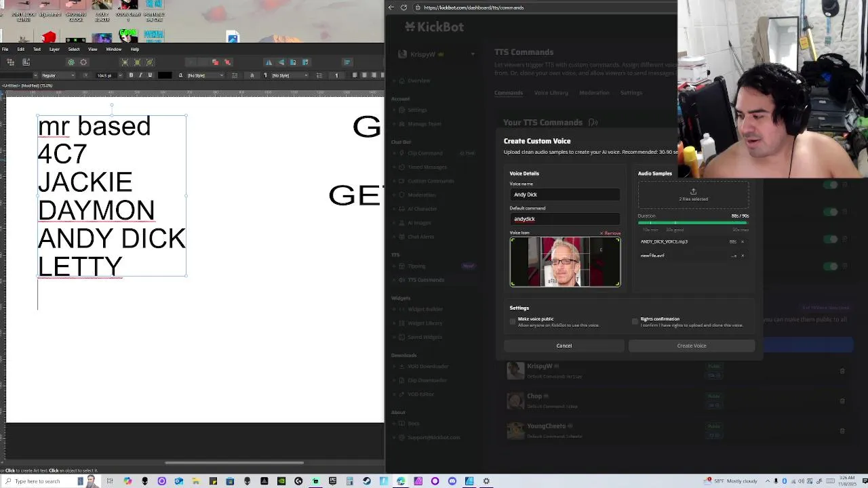Click the green snapping target icon
868x488 pixels.
pos(71,62)
